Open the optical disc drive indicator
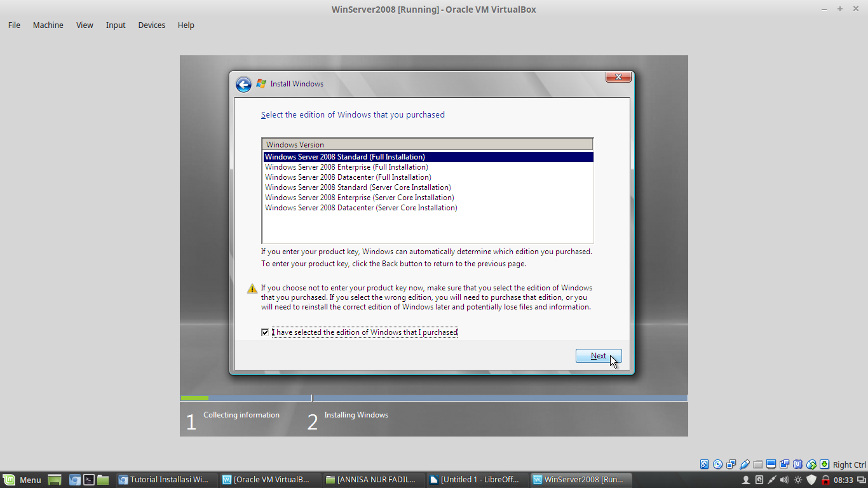The image size is (868, 488). (x=718, y=464)
